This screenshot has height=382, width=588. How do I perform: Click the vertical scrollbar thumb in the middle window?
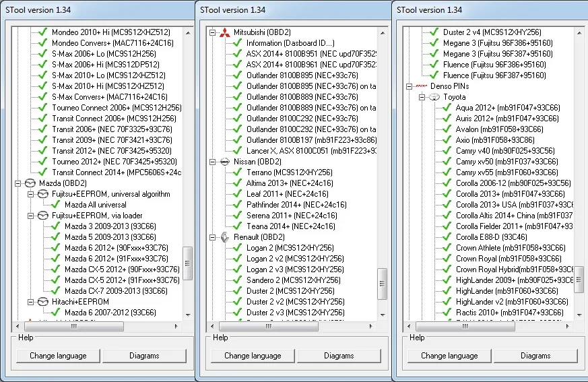(x=382, y=284)
